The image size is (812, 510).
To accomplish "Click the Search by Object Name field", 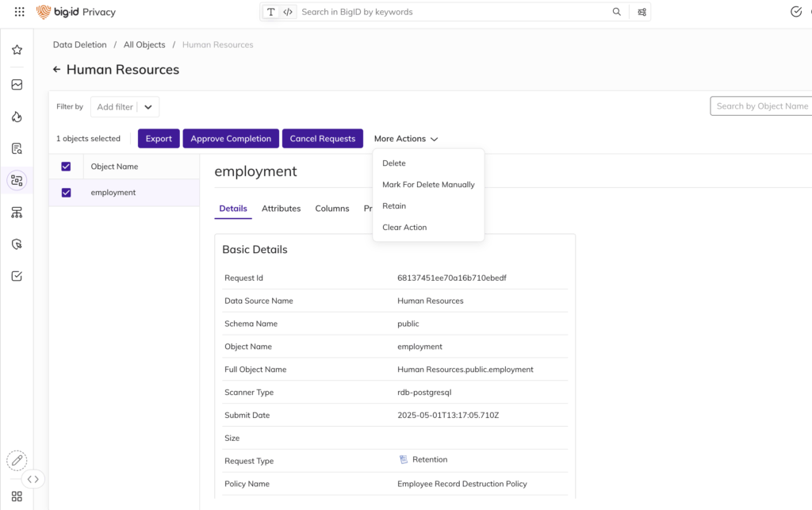I will click(761, 106).
